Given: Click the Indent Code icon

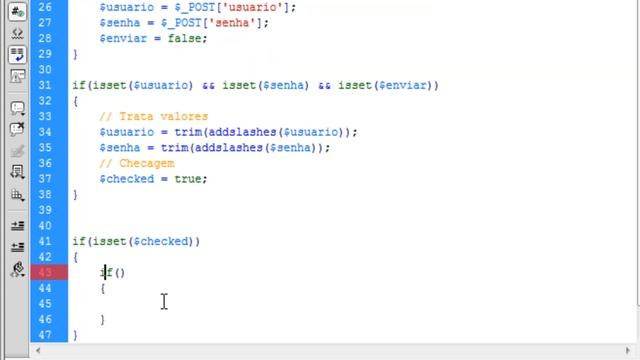Looking at the screenshot, I should click(x=17, y=225).
